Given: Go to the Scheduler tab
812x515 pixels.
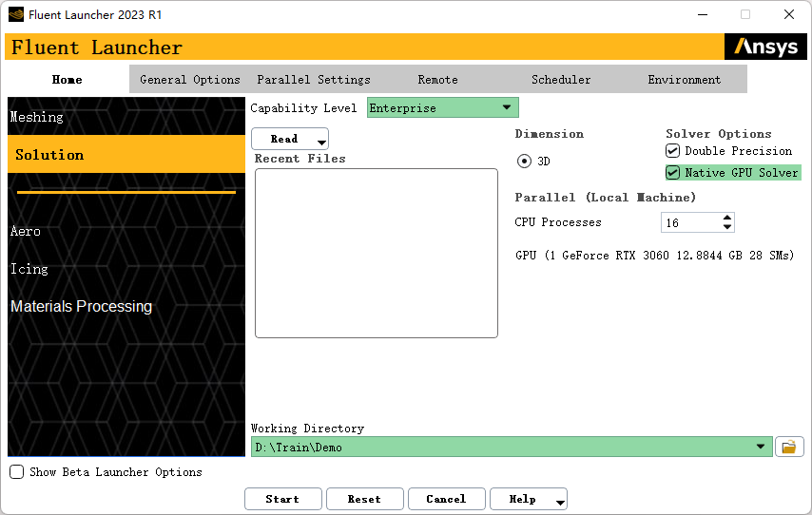Looking at the screenshot, I should (561, 80).
